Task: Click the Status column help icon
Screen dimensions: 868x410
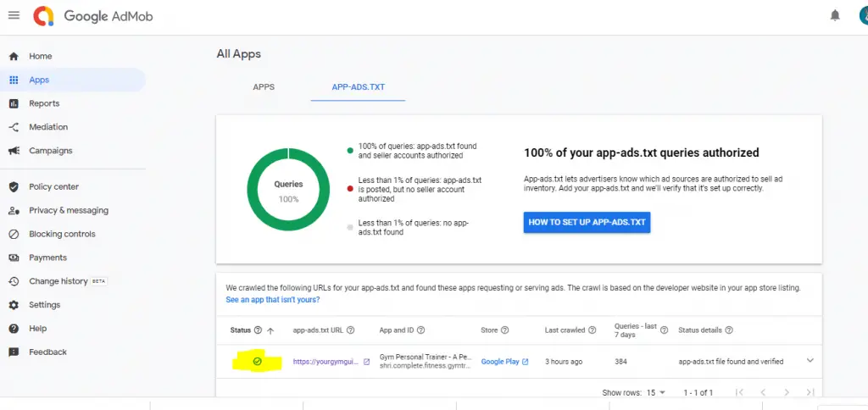Action: (258, 330)
